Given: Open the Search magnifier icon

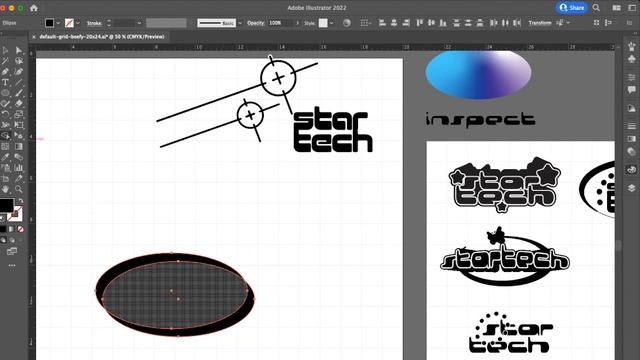Looking at the screenshot, I should (x=596, y=8).
